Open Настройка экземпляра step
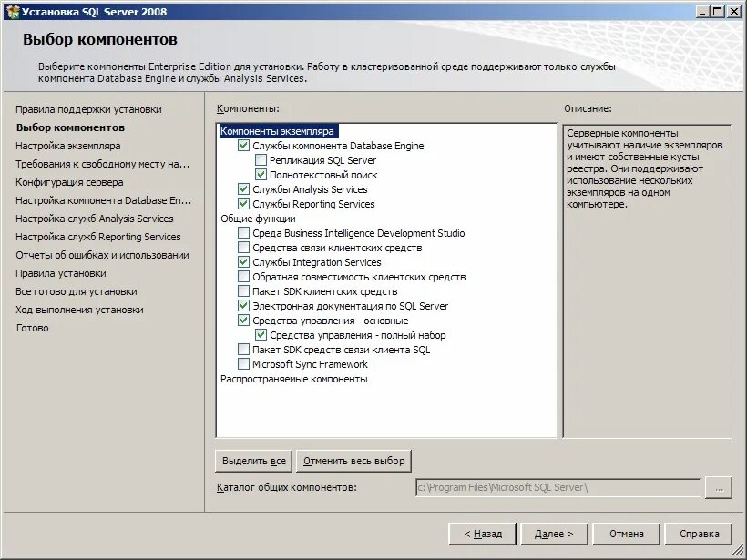Screen dimensions: 747x560 coord(68,146)
